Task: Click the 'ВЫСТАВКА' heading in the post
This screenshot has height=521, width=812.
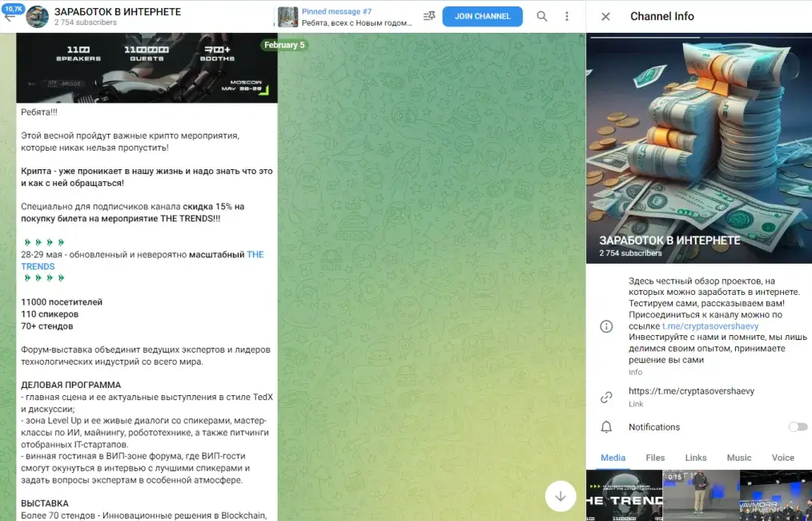Action: tap(45, 503)
